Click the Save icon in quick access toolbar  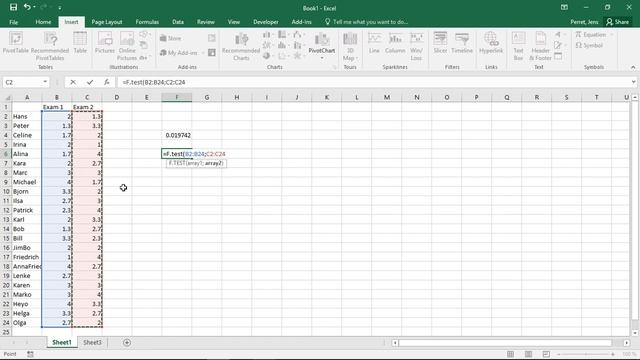[x=13, y=7]
